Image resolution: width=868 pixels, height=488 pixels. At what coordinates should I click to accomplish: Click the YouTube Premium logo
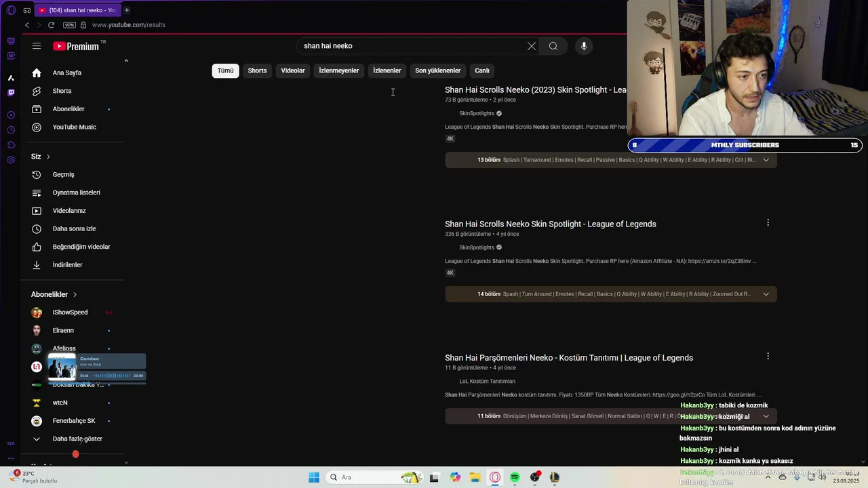click(x=76, y=46)
